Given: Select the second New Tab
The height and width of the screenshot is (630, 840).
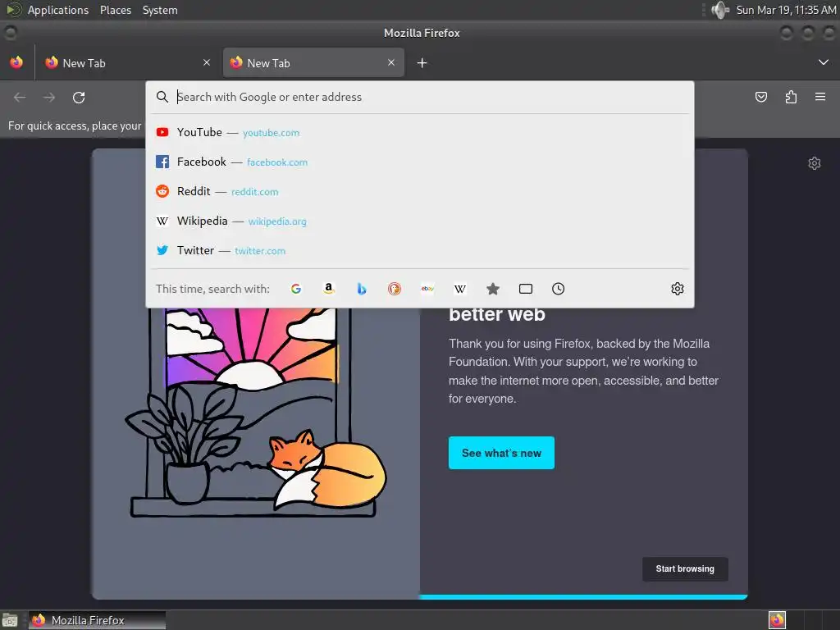Looking at the screenshot, I should [313, 62].
